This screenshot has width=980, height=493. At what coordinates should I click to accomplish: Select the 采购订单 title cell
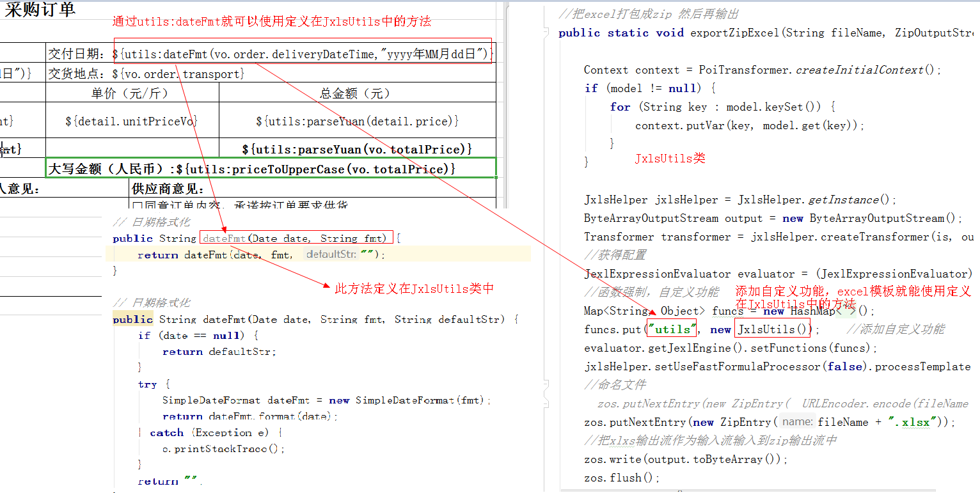tap(40, 9)
